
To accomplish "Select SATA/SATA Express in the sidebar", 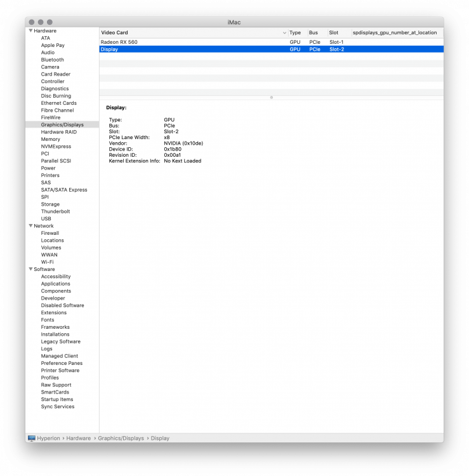I will 64,190.
